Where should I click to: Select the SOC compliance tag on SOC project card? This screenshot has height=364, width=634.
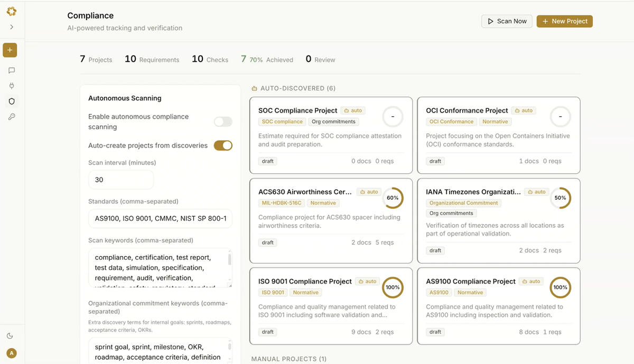click(x=282, y=122)
